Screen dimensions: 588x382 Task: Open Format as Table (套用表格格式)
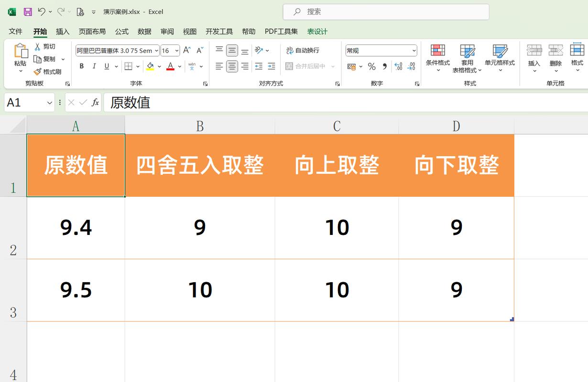pyautogui.click(x=467, y=58)
